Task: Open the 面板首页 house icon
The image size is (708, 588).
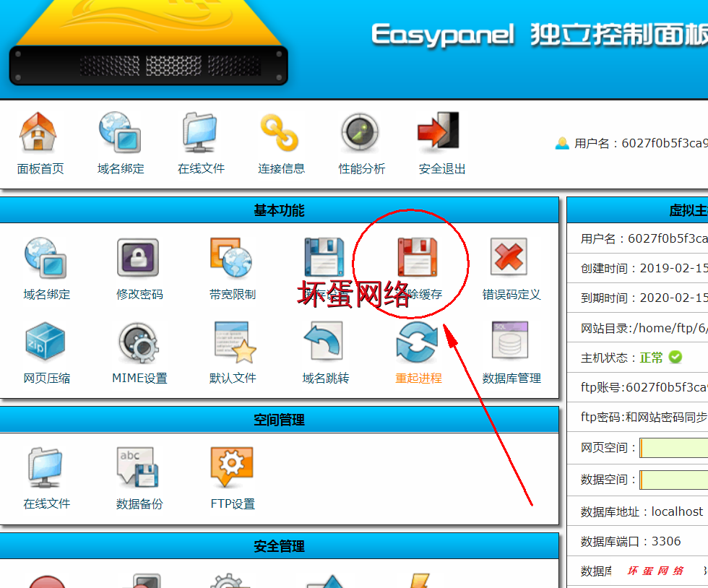Action: [38, 132]
